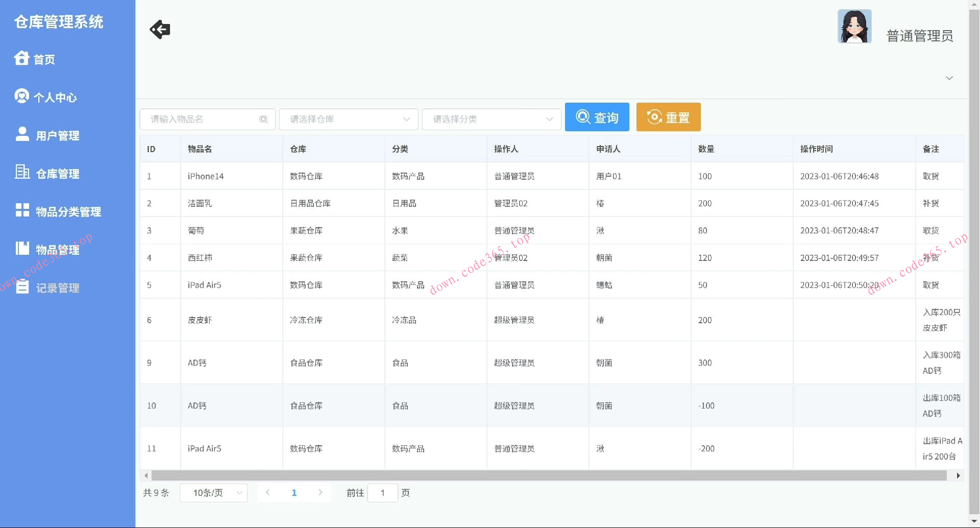Viewport: 980px width, 528px height.
Task: Click the 查询 query button
Action: point(597,117)
